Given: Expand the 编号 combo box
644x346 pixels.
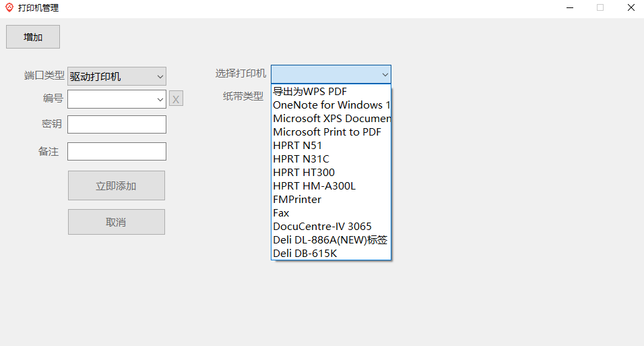Looking at the screenshot, I should point(160,100).
